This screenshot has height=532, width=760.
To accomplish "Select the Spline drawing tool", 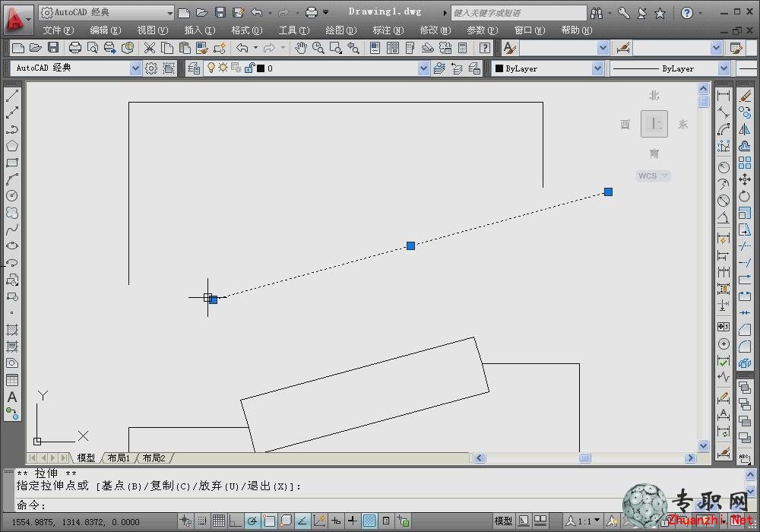I will [12, 230].
